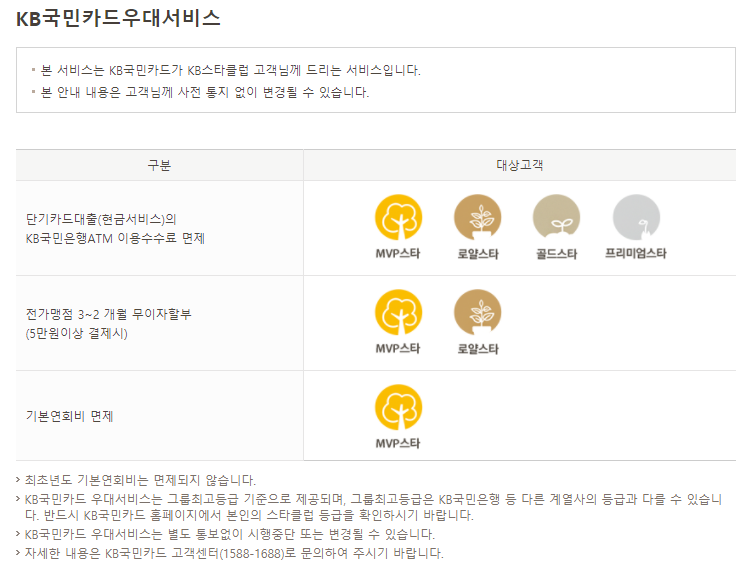The image size is (746, 579).
Task: Click the 전가맹점 3~2 개월 무이자할부 text
Action: click(x=108, y=314)
